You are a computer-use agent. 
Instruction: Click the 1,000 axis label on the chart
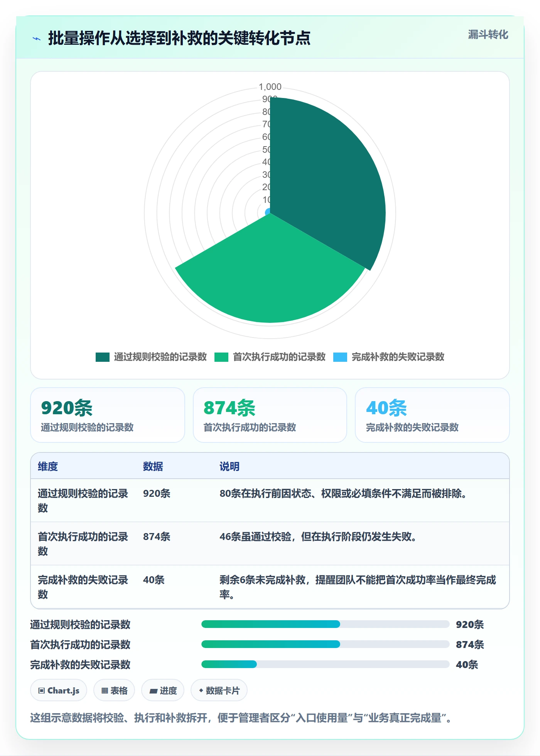(270, 87)
